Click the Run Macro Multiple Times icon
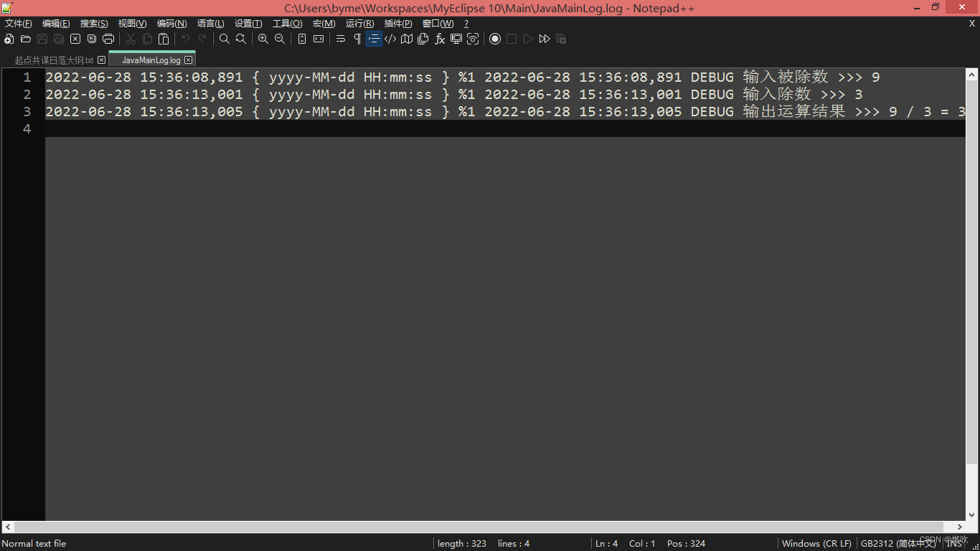 (x=545, y=39)
